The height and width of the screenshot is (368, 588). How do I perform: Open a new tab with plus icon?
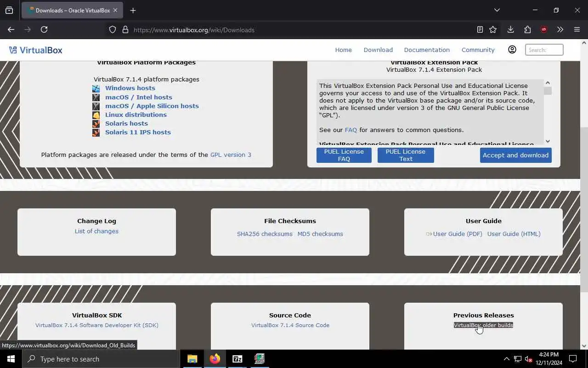coord(133,10)
